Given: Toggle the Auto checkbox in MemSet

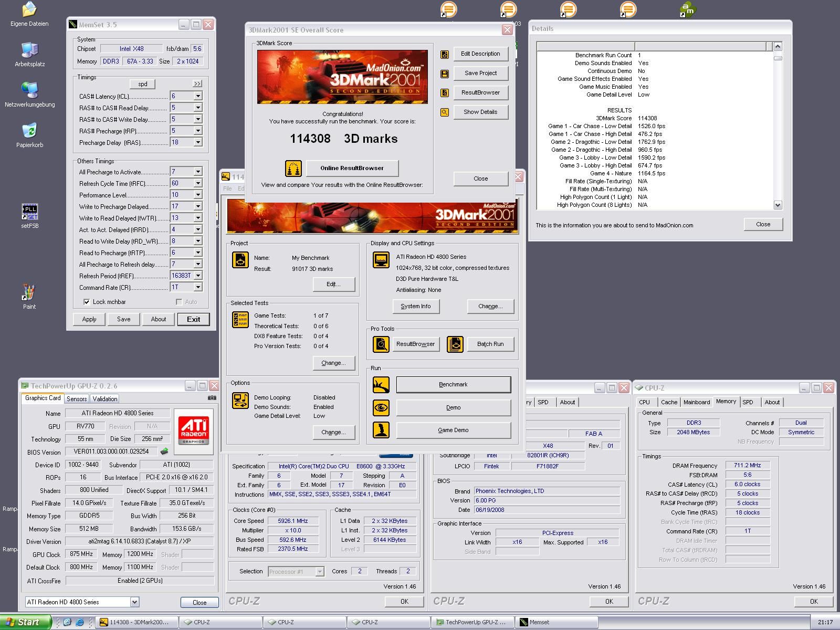Looking at the screenshot, I should (179, 302).
